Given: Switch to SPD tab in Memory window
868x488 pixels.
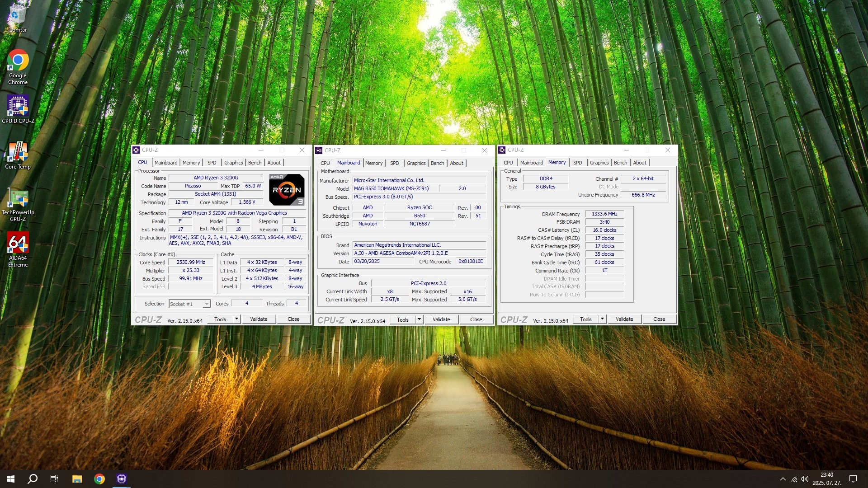Looking at the screenshot, I should coord(577,163).
